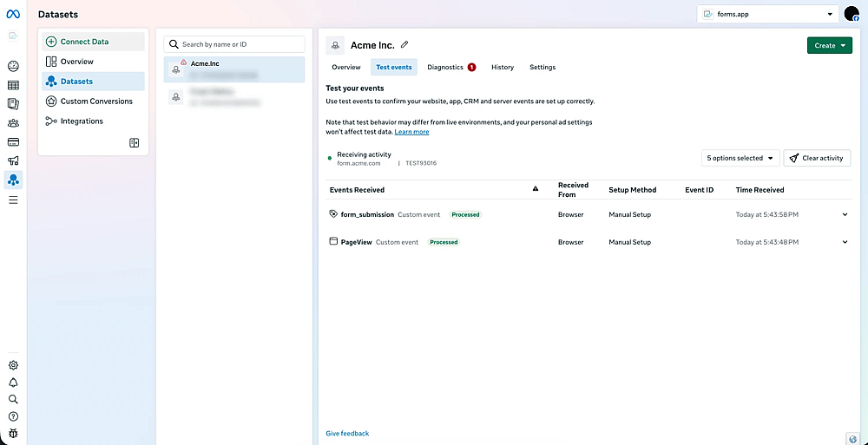Screen dimensions: 868x445
Task: Click the Events Received column header
Action: pos(357,190)
